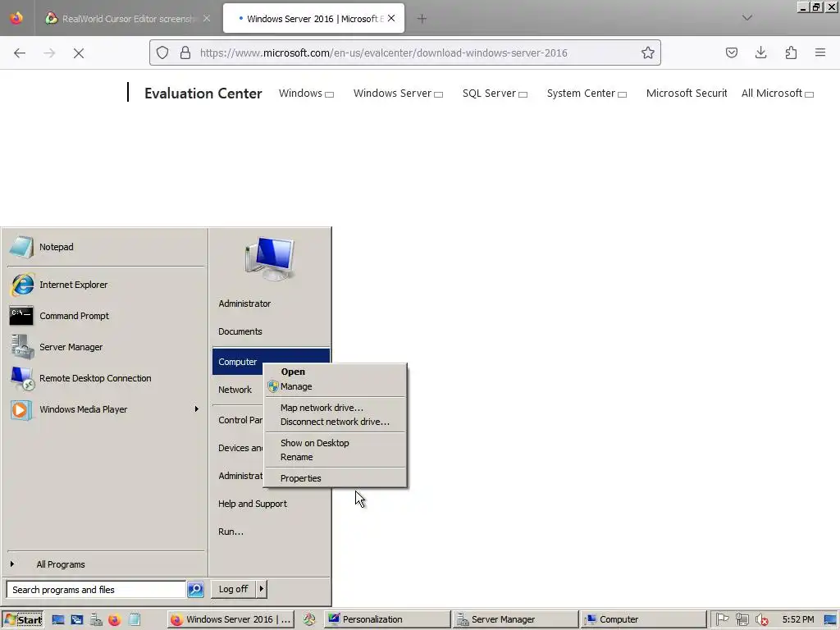Image resolution: width=840 pixels, height=630 pixels.
Task: Open Administrative Tools entry
Action: pyautogui.click(x=240, y=476)
